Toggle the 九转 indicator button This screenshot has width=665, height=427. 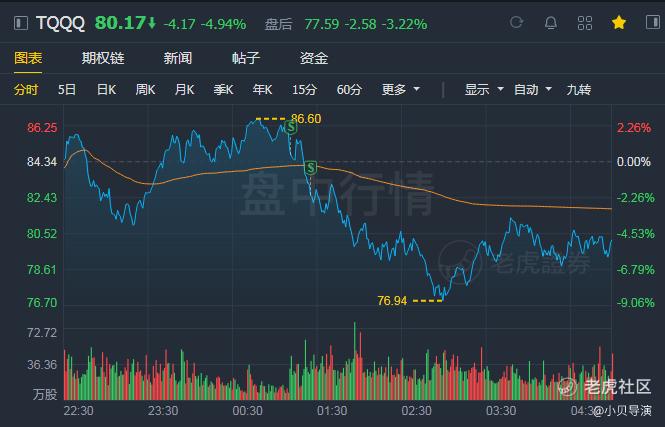click(x=578, y=90)
